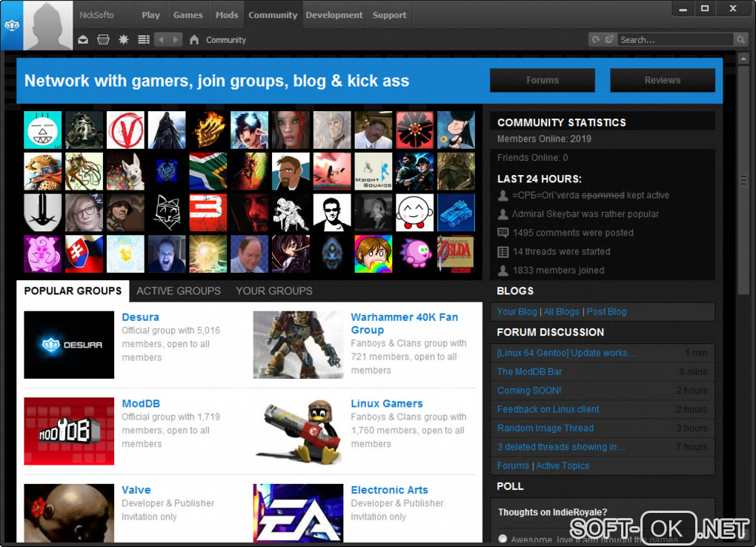The width and height of the screenshot is (756, 547).
Task: Click the Linux Gamers penguin thumbnail
Action: click(x=299, y=431)
